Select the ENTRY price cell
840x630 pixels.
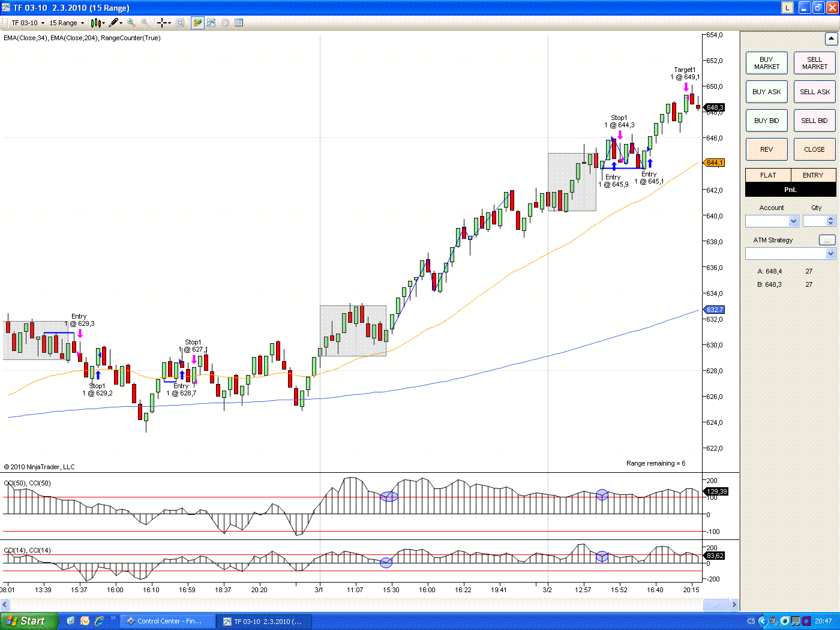click(813, 175)
